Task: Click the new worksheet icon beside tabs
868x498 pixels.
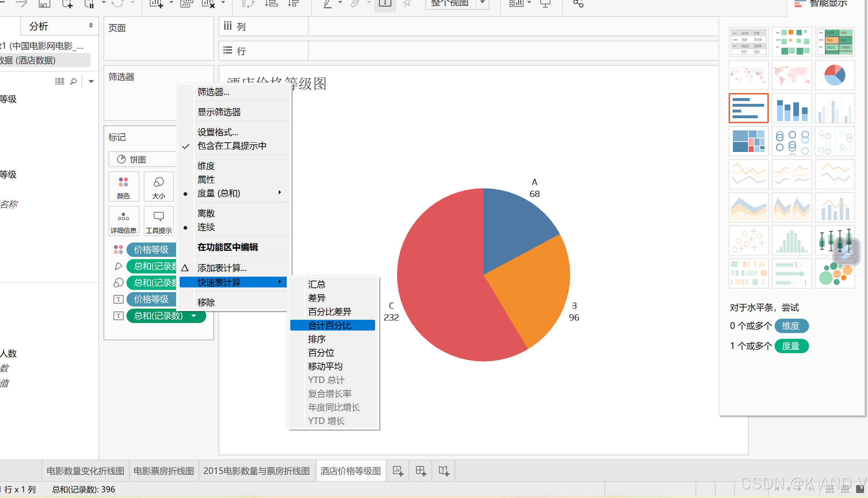Action: click(398, 471)
